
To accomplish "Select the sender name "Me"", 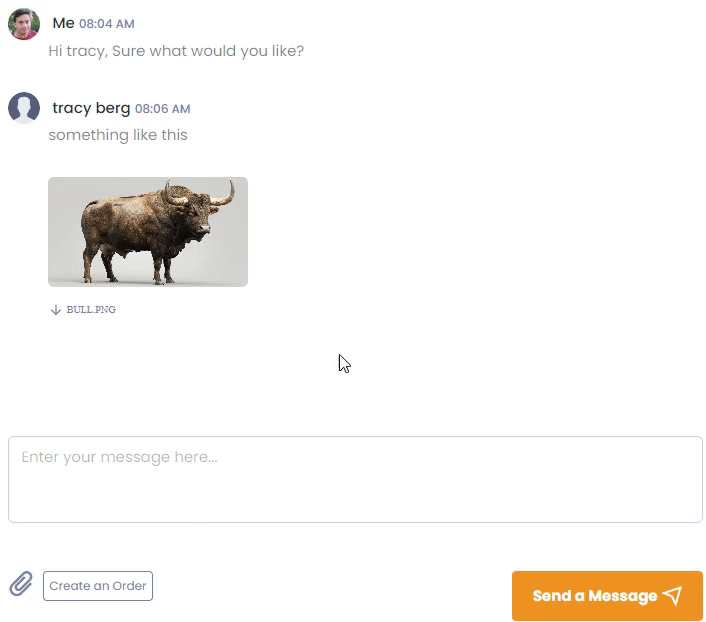I will point(63,23).
